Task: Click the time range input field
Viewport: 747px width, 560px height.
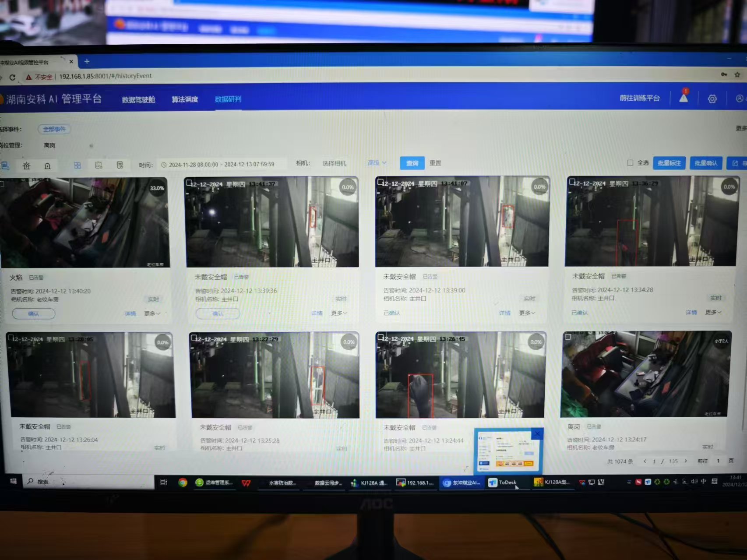Action: click(x=221, y=165)
